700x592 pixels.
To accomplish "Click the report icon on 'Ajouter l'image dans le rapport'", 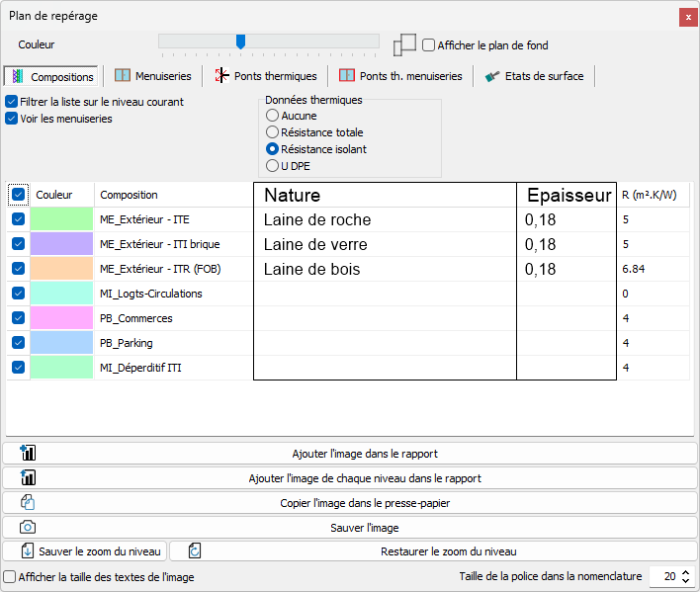I will point(28,454).
